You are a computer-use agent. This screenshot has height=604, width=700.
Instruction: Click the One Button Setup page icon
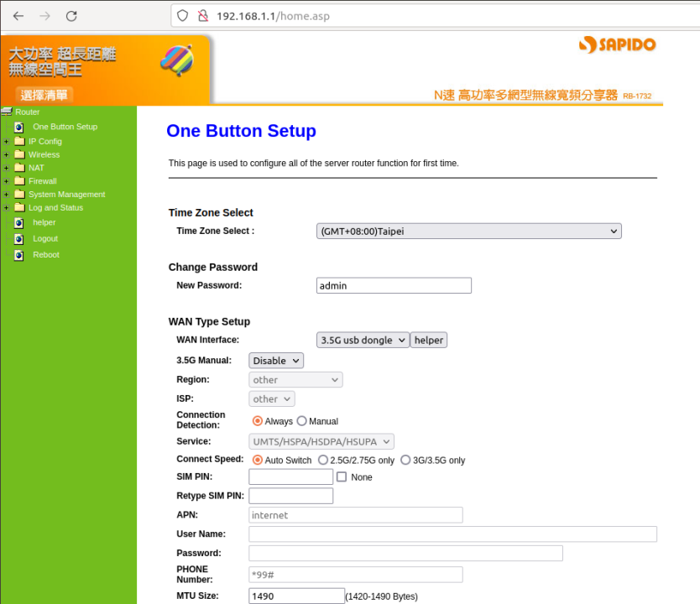coord(19,128)
